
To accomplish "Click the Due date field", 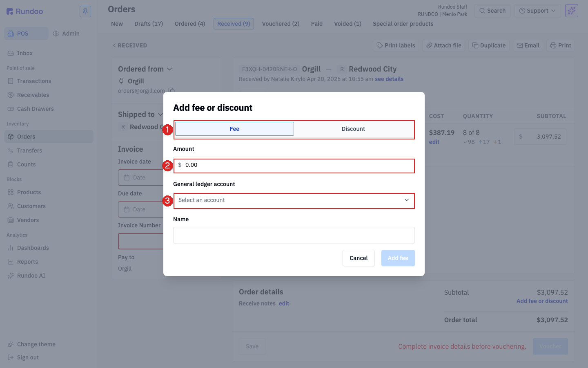I will click(141, 209).
